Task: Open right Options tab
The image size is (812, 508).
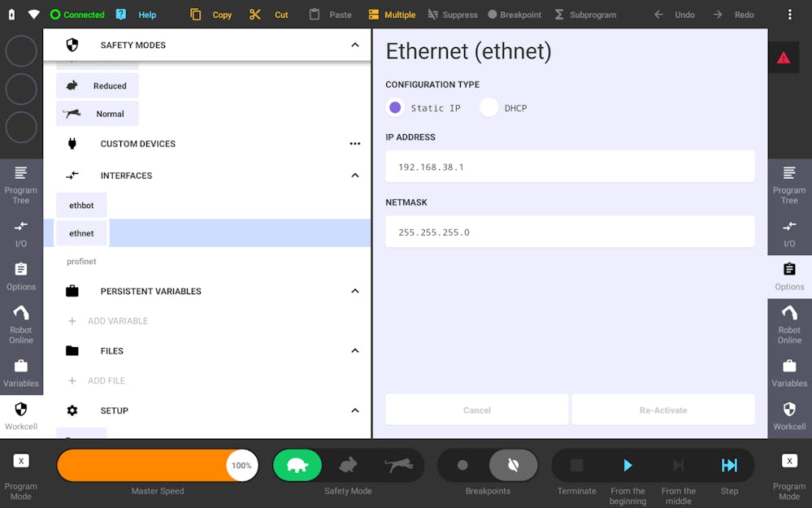Action: pyautogui.click(x=789, y=277)
